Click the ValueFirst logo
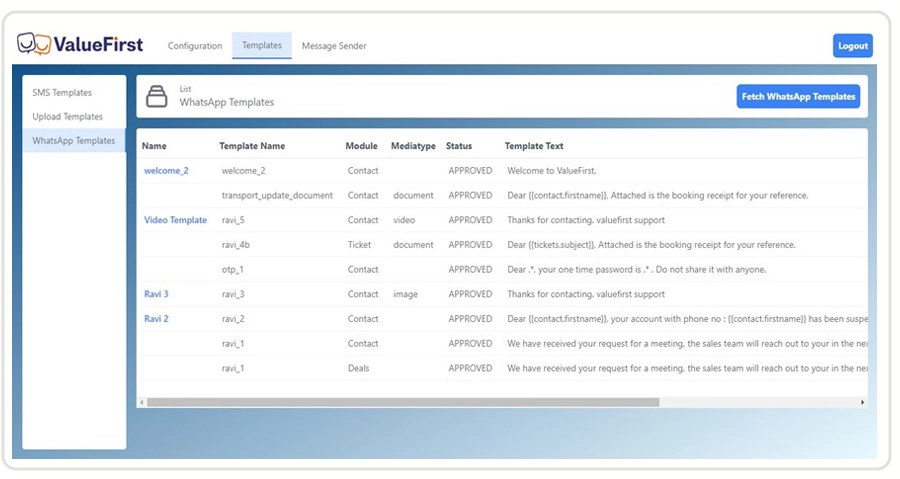Viewport: 900px width, 479px height. tap(80, 44)
